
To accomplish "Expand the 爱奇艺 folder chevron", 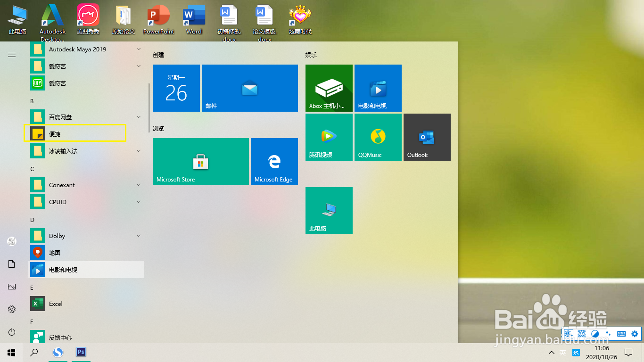I will [x=139, y=66].
